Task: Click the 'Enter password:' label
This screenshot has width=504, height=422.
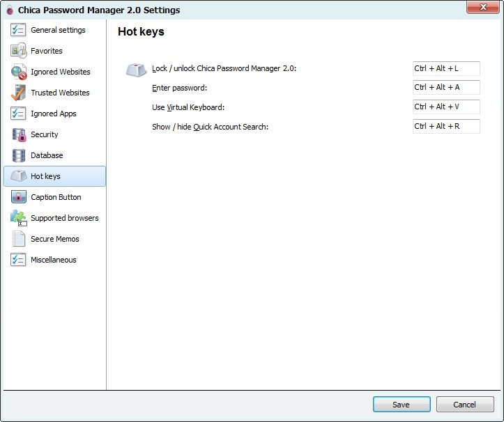Action: coord(180,88)
